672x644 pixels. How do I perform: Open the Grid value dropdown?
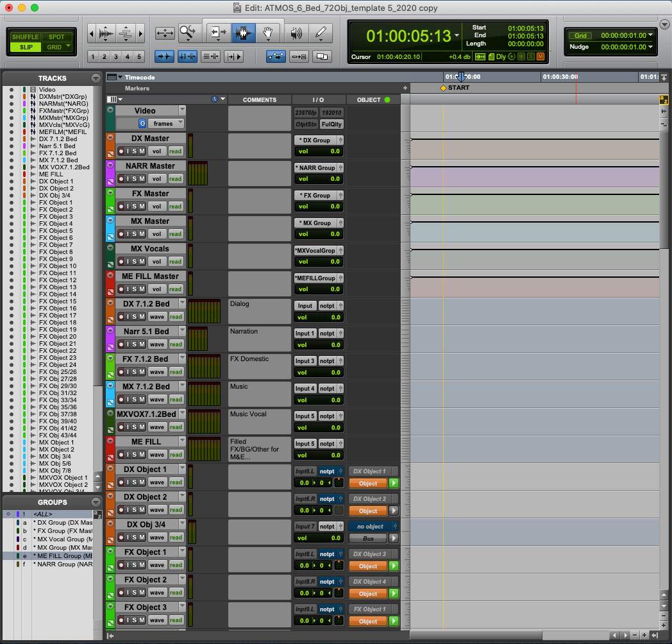click(x=650, y=36)
